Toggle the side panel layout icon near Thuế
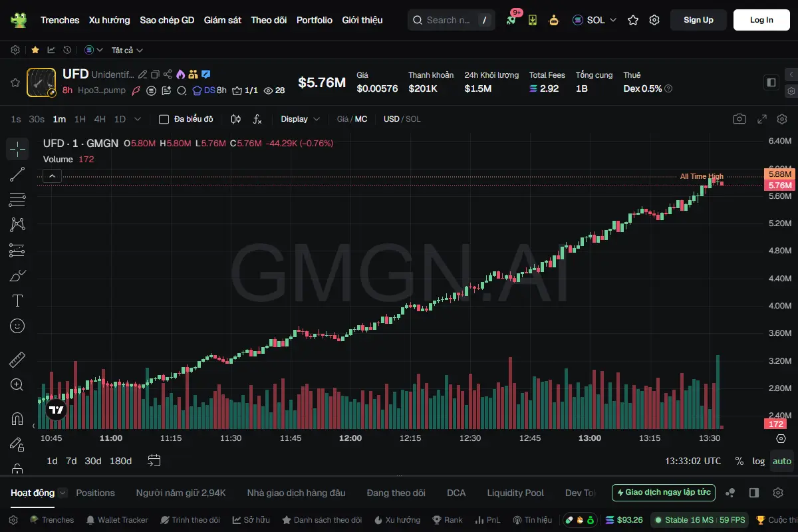 pyautogui.click(x=771, y=82)
